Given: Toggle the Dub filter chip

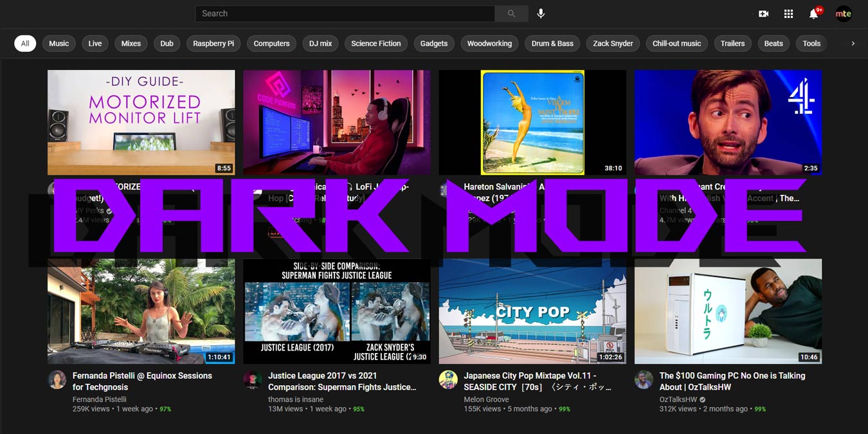Looking at the screenshot, I should point(167,43).
